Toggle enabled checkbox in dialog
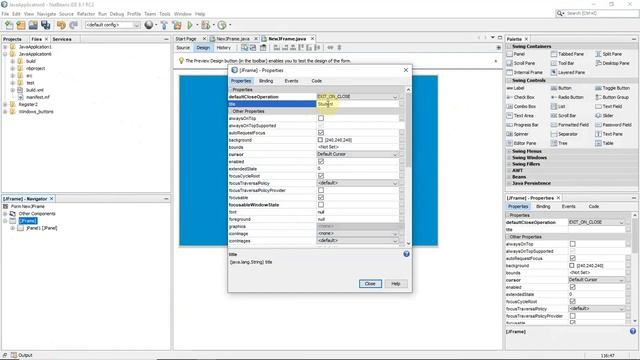 tap(321, 162)
